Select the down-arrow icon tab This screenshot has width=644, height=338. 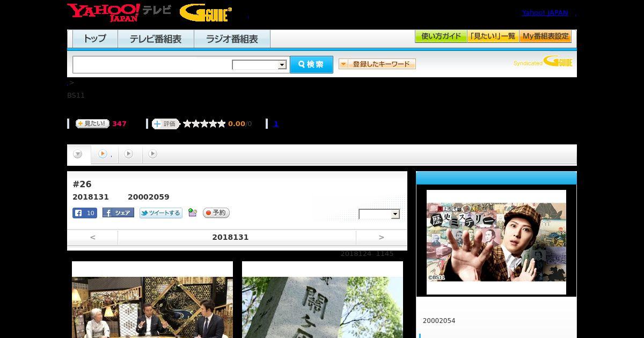click(78, 155)
